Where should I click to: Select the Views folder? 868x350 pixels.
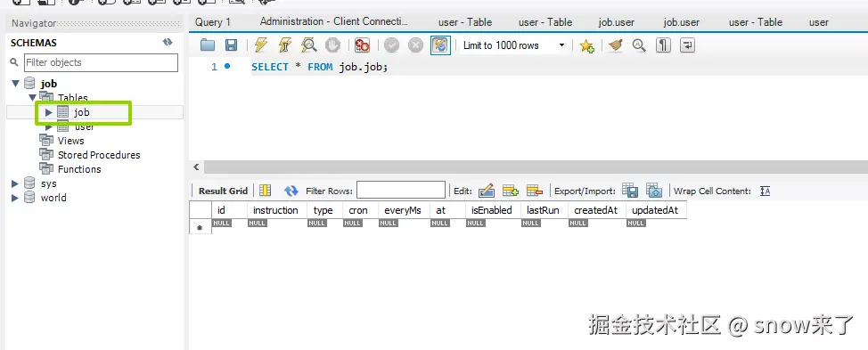[x=71, y=141]
